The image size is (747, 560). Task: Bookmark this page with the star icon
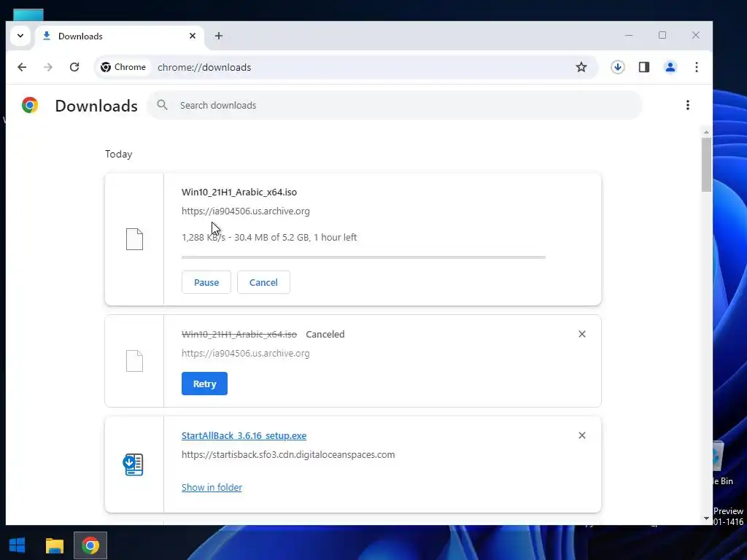(x=581, y=67)
